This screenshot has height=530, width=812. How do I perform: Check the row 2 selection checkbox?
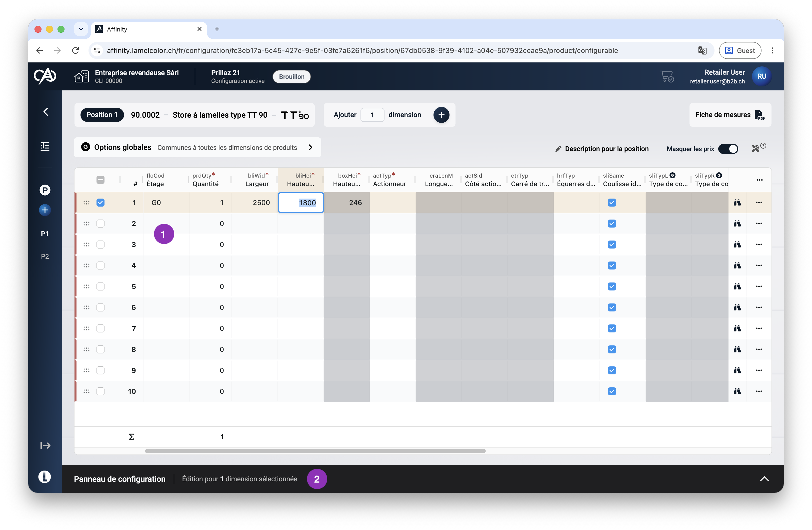tap(100, 224)
